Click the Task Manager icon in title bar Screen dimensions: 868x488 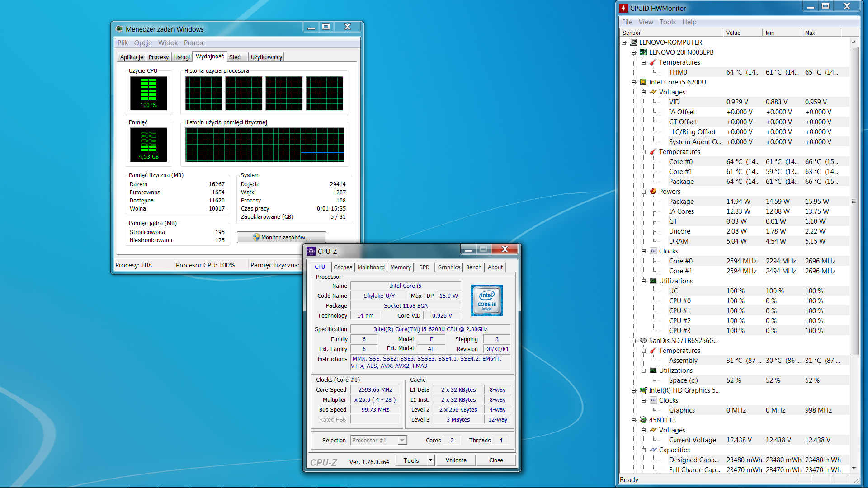pyautogui.click(x=119, y=29)
